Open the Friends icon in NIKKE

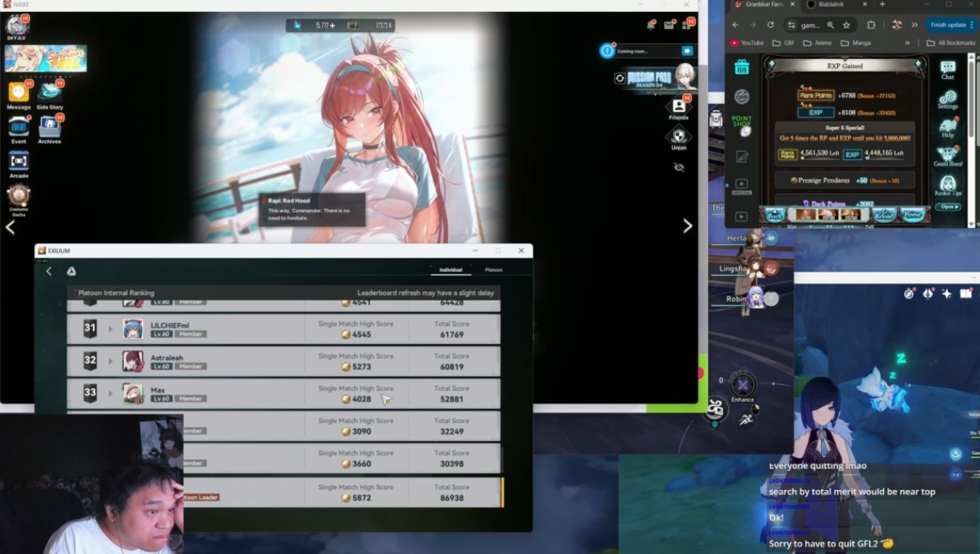678,107
